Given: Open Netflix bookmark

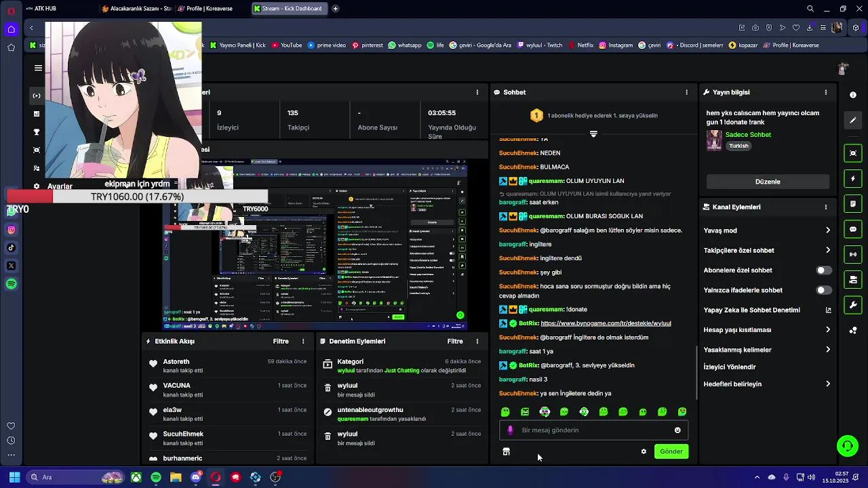Looking at the screenshot, I should [580, 45].
